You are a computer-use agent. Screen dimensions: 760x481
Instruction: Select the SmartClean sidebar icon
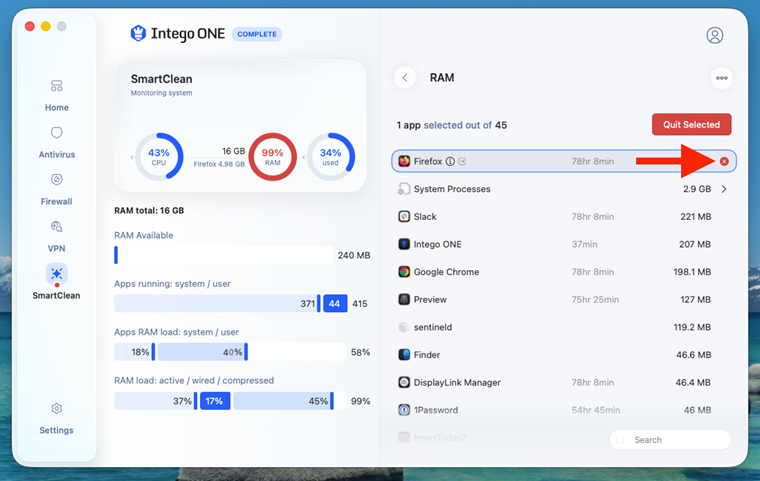57,274
